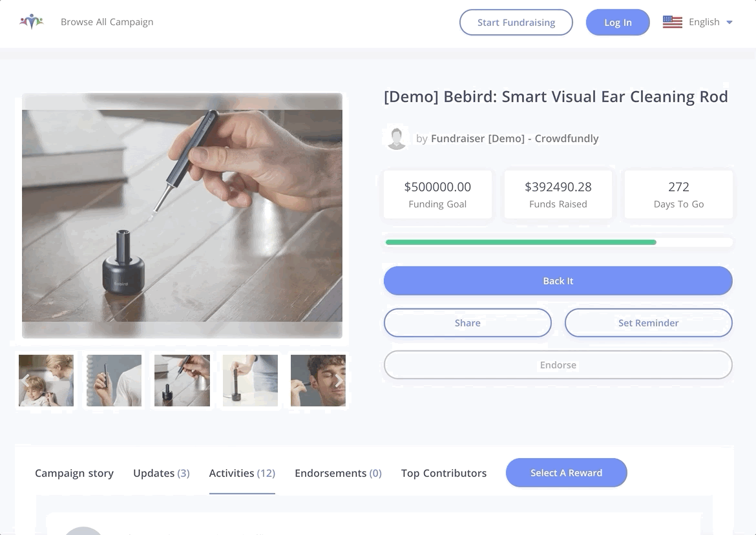This screenshot has width=756, height=535.
Task: Click the English language label
Action: click(x=704, y=22)
